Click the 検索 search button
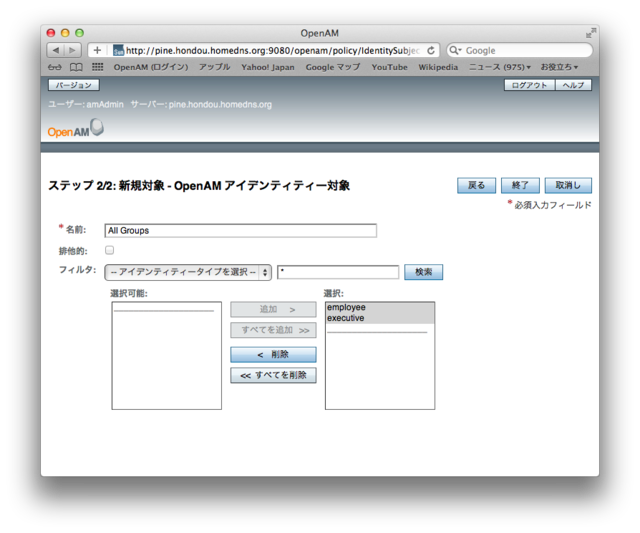Screen dimensions: 640x533 coord(423,272)
